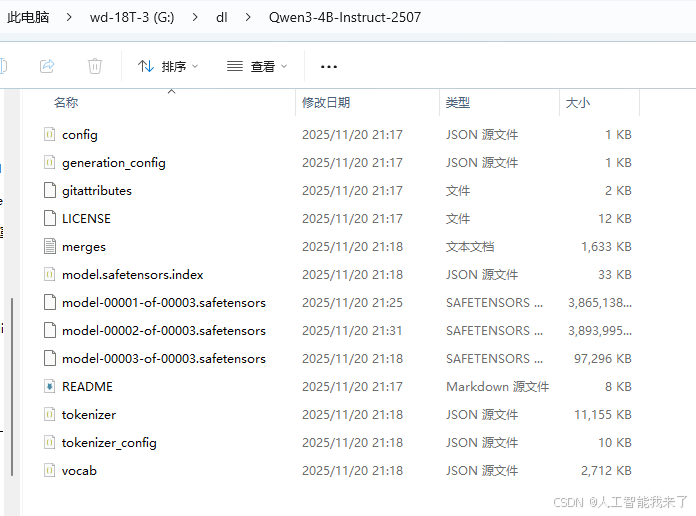The height and width of the screenshot is (516, 696).
Task: Click the Delete trash can icon
Action: 95,66
